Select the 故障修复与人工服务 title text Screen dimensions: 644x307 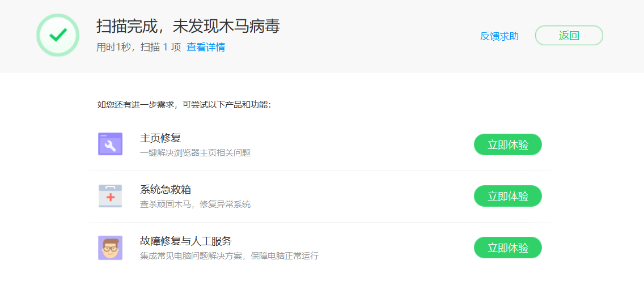point(185,241)
